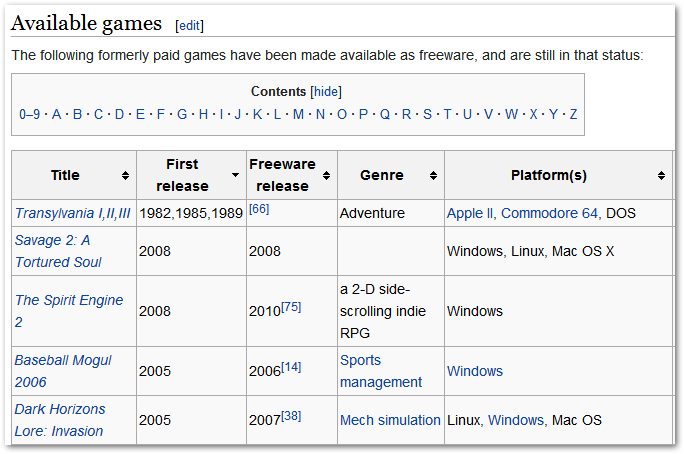Hide the Contents box

326,92
